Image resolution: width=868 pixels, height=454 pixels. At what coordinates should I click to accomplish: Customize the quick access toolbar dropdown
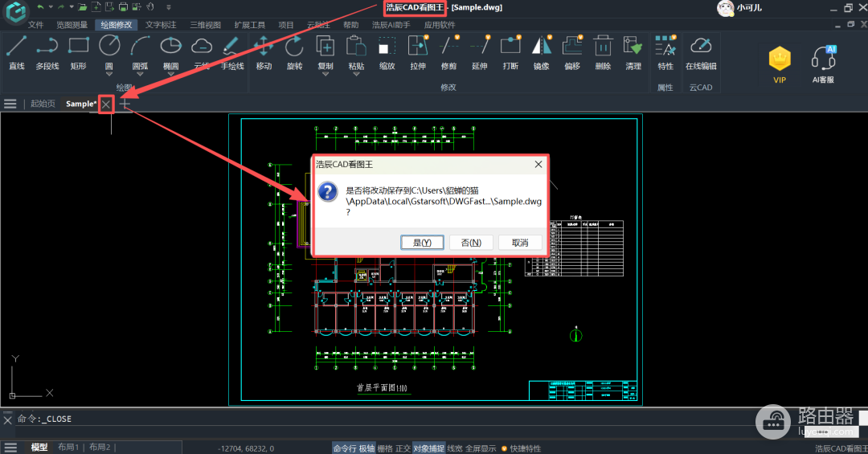[x=168, y=7]
